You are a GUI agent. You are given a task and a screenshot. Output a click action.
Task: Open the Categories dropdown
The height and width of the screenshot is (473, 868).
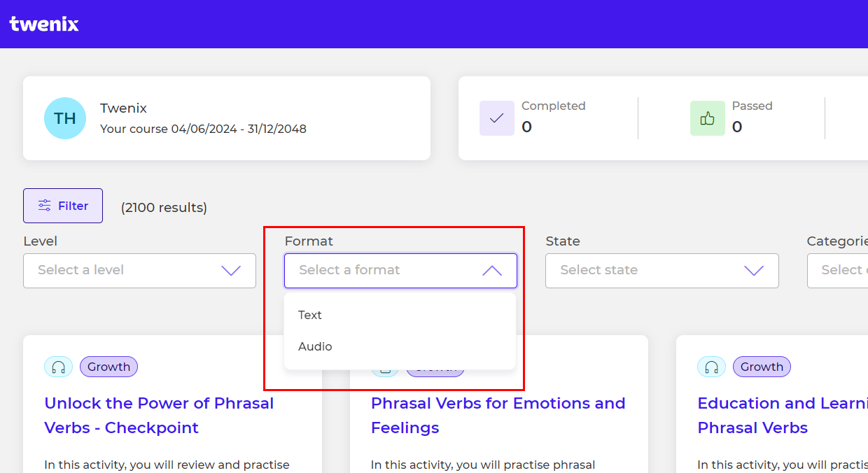point(838,271)
